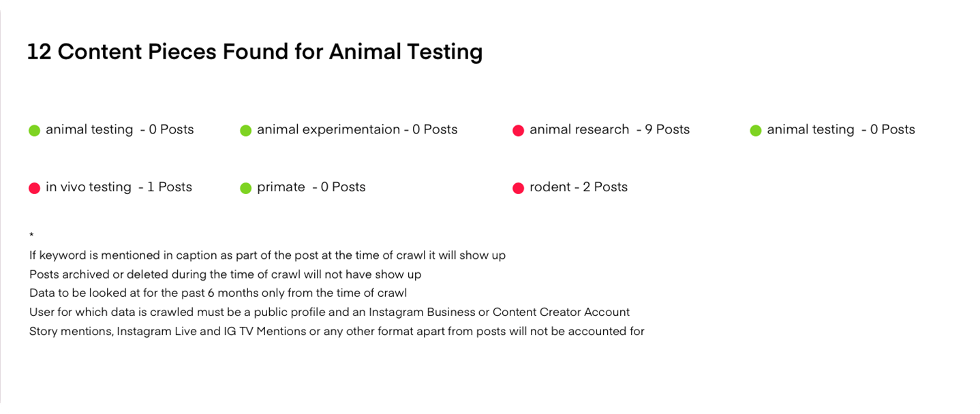Select animal testing label right of animal research

[x=841, y=129]
